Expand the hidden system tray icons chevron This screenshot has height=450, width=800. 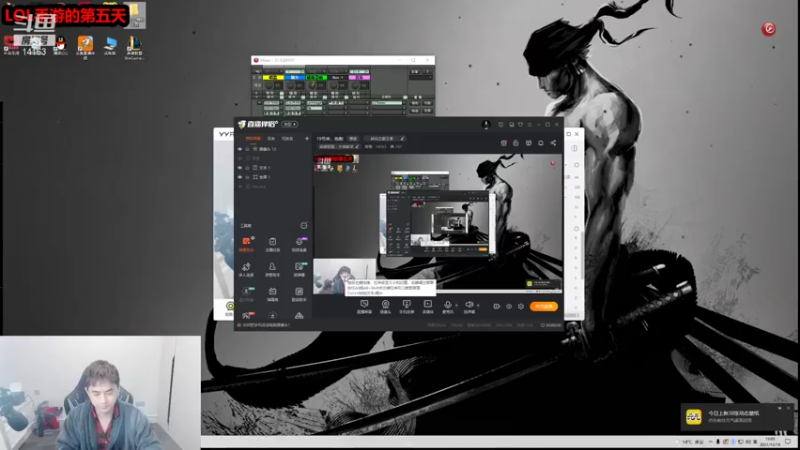click(710, 442)
